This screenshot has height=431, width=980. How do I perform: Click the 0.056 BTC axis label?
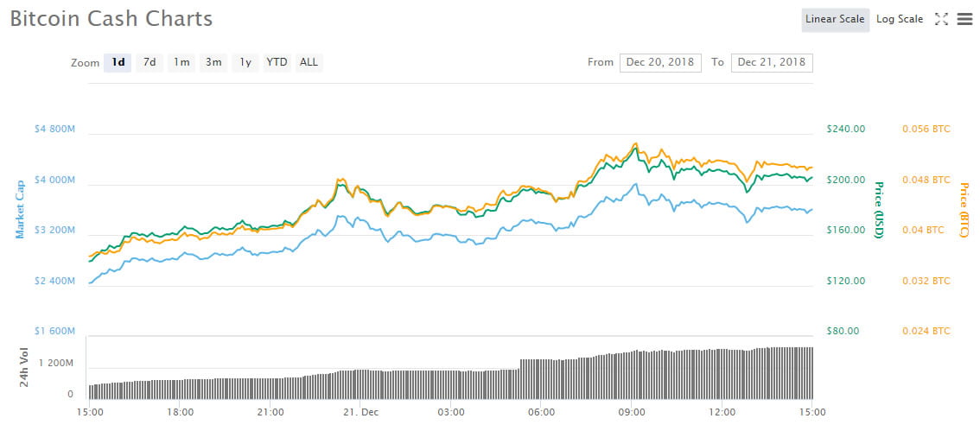[926, 130]
